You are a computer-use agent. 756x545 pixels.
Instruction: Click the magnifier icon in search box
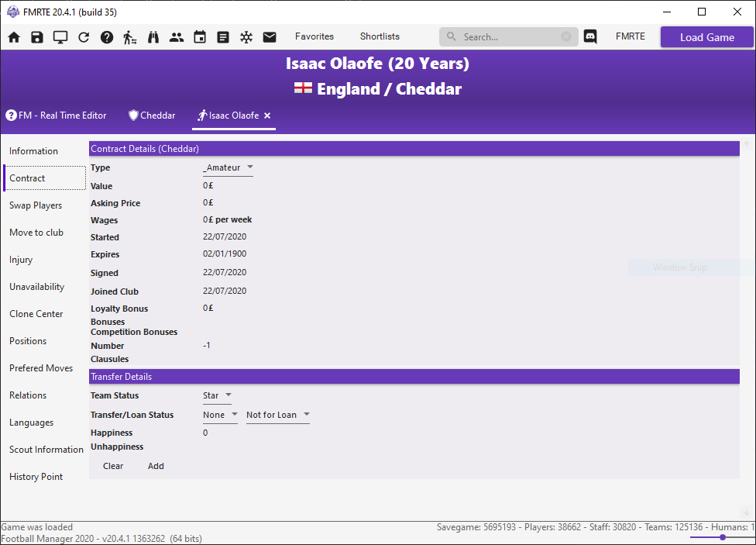click(x=452, y=36)
